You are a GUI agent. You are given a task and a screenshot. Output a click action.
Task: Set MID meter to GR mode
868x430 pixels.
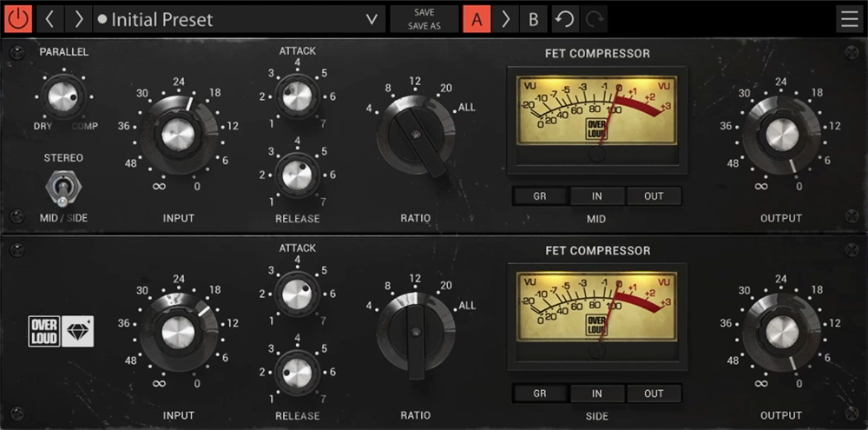tap(540, 196)
